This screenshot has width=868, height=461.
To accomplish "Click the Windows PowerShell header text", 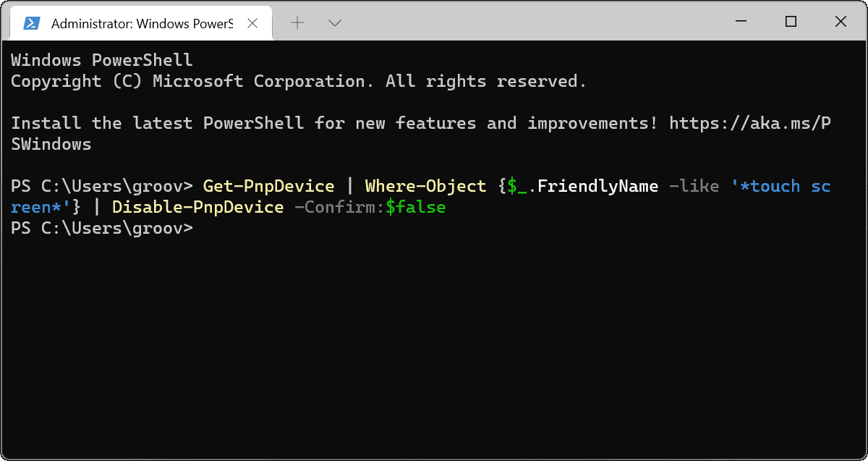I will 101,59.
